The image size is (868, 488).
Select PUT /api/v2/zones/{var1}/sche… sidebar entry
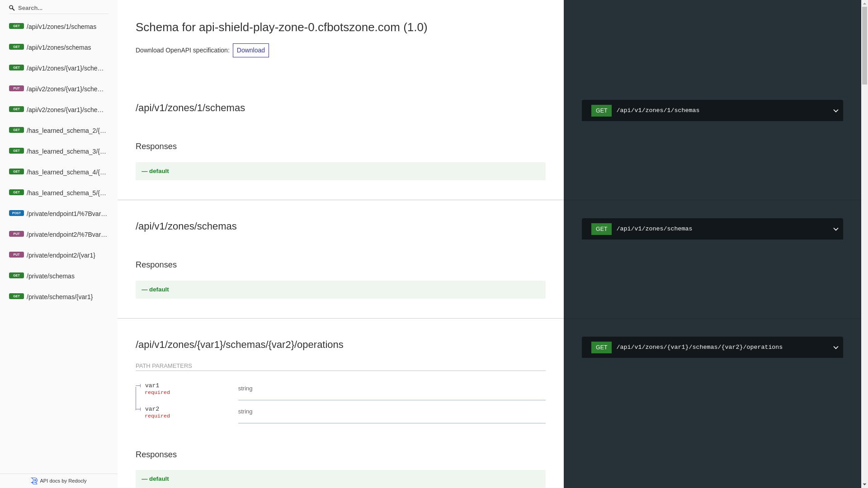tap(59, 89)
